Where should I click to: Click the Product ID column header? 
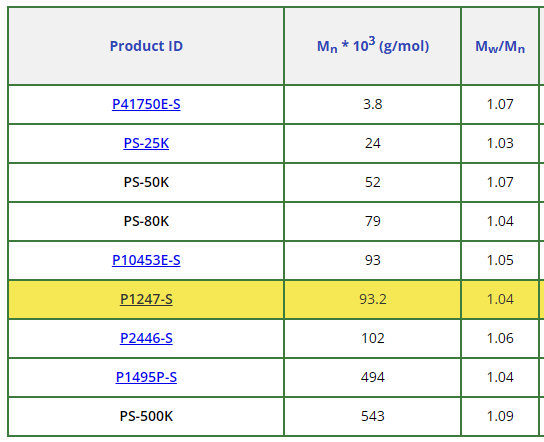tap(146, 46)
